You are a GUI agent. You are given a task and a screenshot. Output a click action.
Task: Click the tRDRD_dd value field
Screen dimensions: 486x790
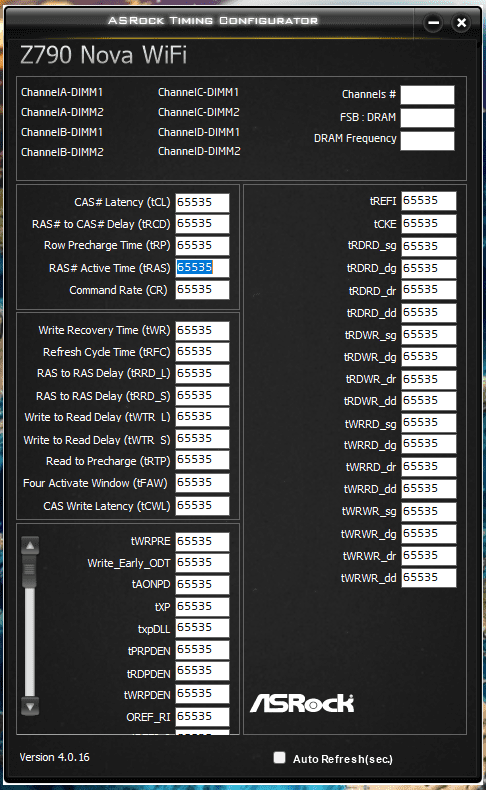click(429, 313)
